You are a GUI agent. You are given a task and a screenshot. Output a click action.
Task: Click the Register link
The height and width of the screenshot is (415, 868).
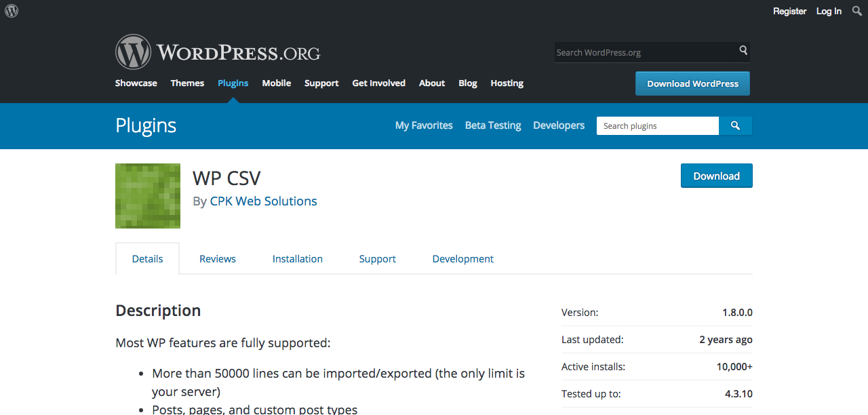pos(790,11)
